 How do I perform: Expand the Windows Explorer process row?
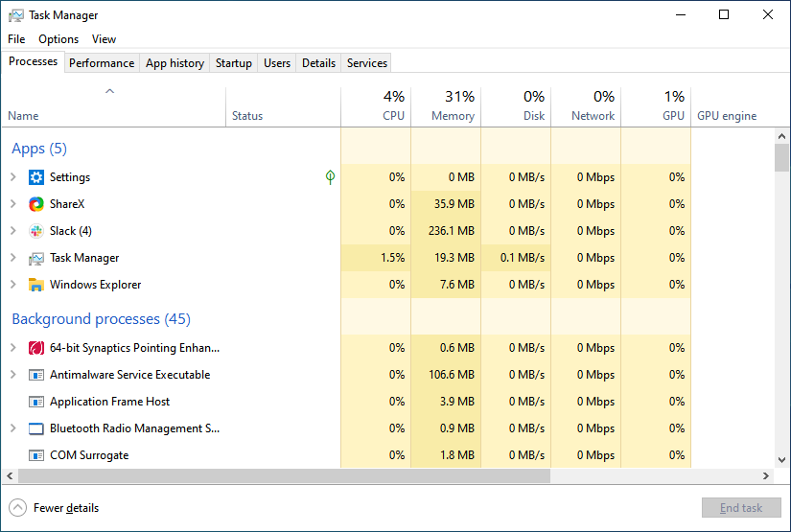click(x=13, y=285)
